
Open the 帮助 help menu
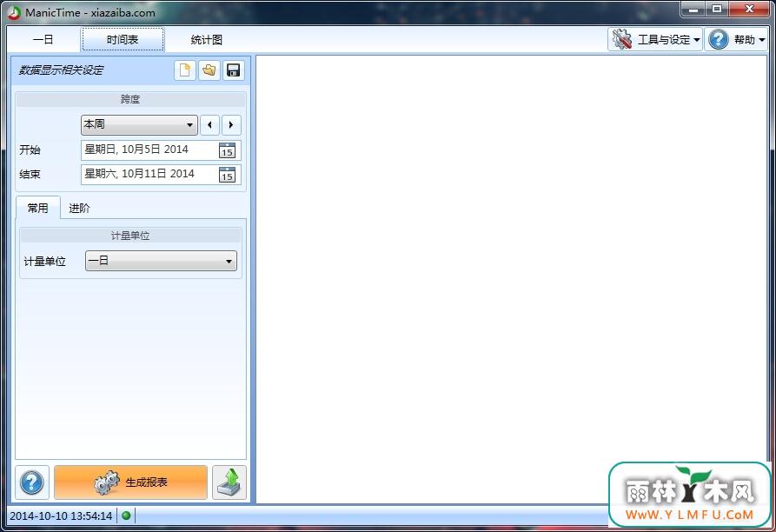(x=736, y=39)
